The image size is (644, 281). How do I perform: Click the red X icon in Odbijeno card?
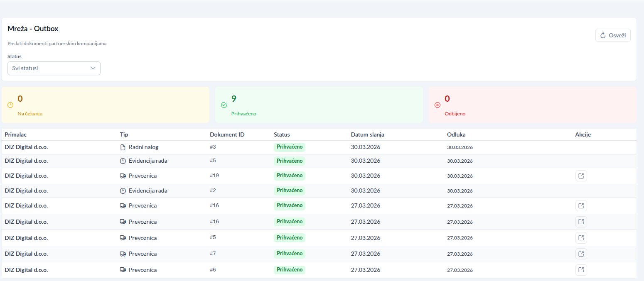(437, 105)
